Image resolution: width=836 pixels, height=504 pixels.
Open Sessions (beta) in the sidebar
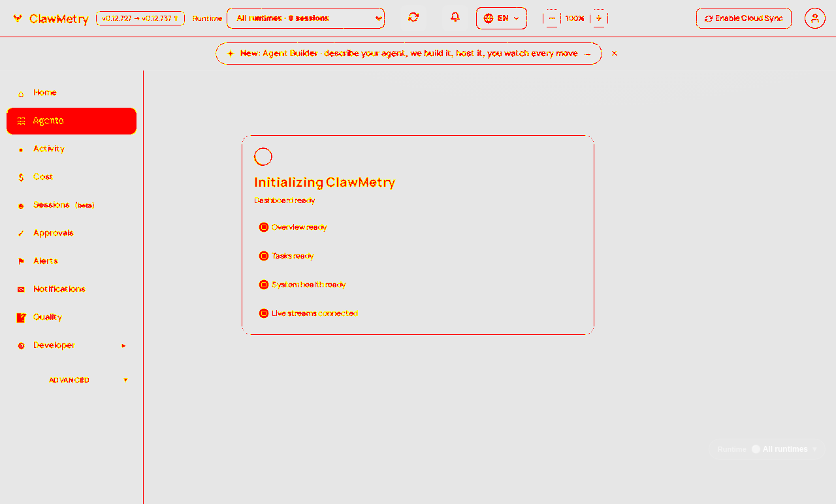71,205
